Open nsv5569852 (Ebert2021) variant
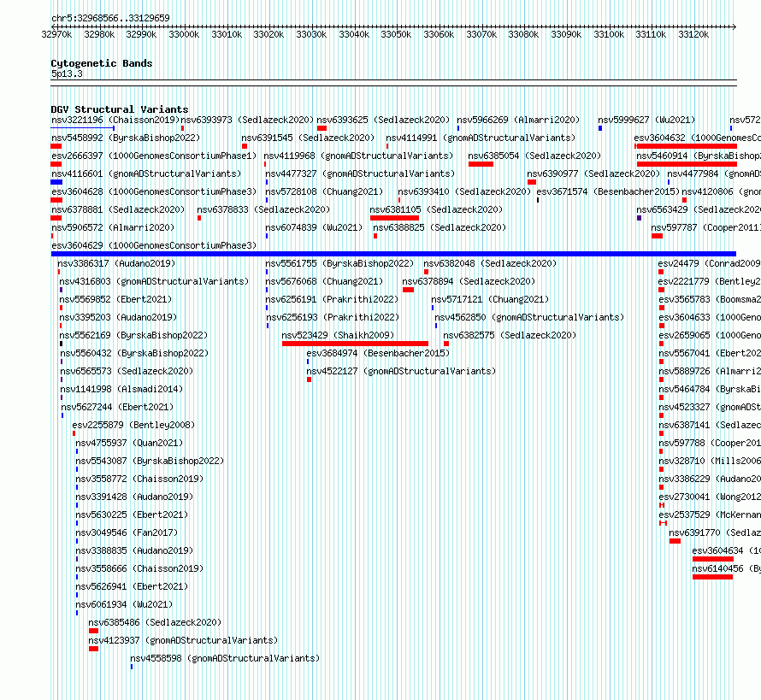The height and width of the screenshot is (700, 761). (115, 299)
